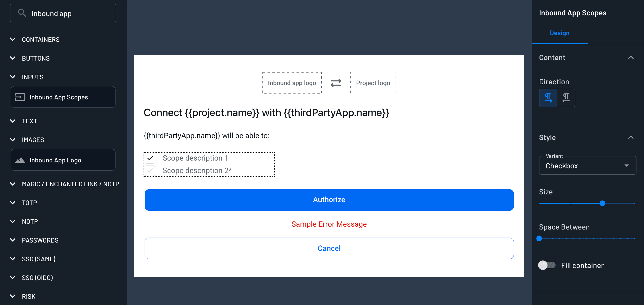Click the Cancel button
Screen dimensions: 644x305
[329, 248]
